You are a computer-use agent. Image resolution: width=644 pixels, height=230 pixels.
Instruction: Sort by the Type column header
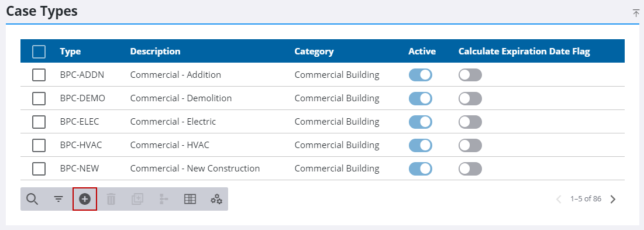[x=70, y=52]
